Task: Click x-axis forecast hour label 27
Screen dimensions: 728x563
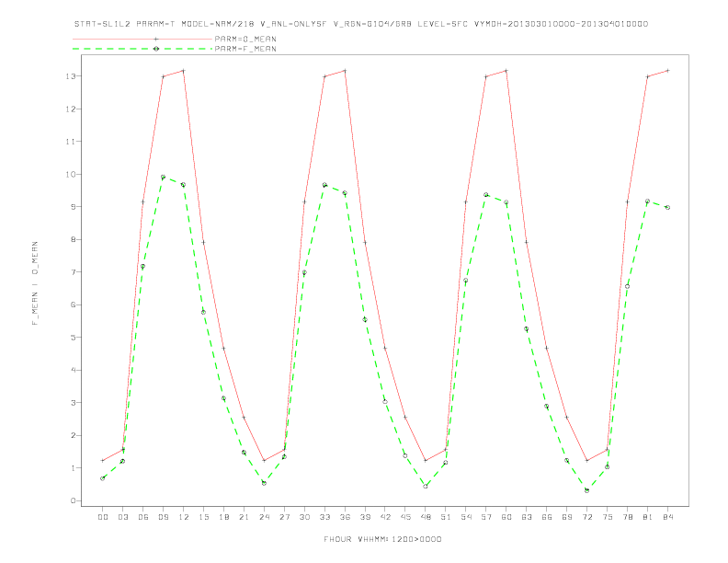Action: (x=284, y=517)
